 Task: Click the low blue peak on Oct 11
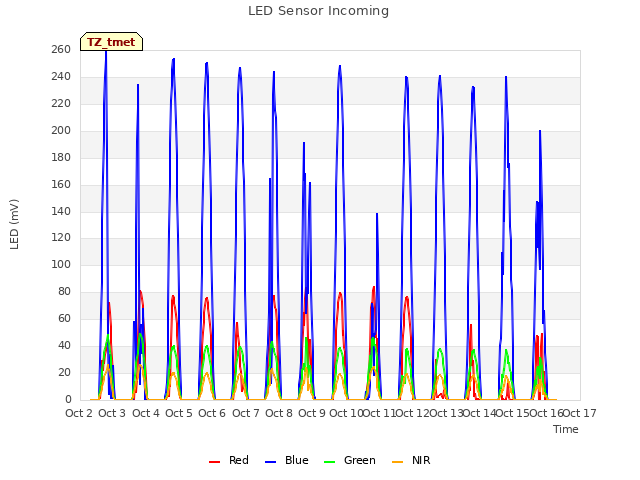[x=377, y=214]
